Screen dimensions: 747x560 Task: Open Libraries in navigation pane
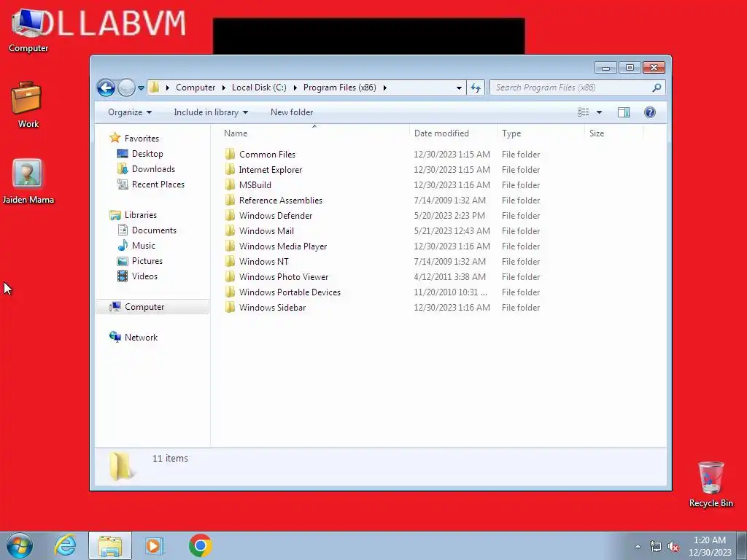[141, 215]
